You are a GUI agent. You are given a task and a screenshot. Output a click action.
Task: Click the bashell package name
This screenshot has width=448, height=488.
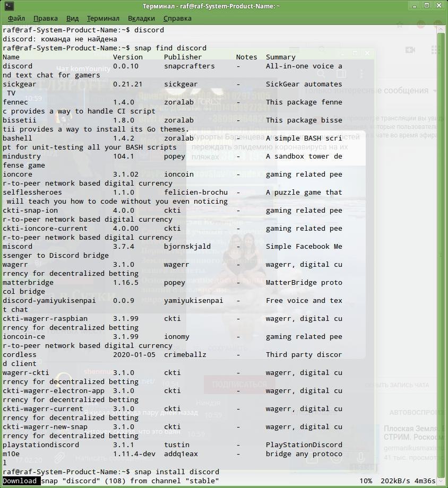17,138
